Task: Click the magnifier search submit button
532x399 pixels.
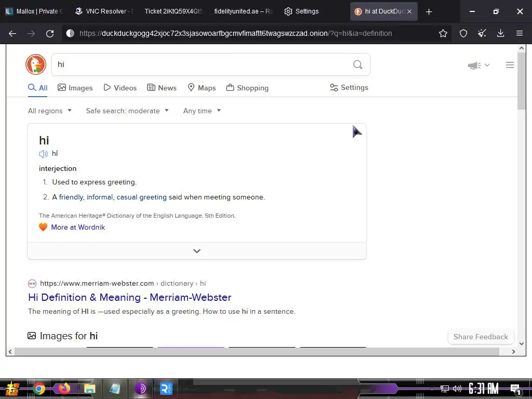Action: [357, 64]
